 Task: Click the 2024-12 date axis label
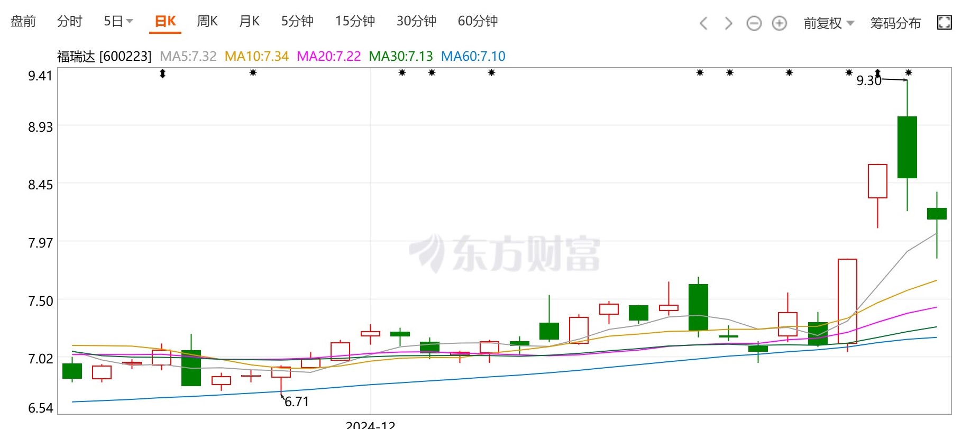370,425
